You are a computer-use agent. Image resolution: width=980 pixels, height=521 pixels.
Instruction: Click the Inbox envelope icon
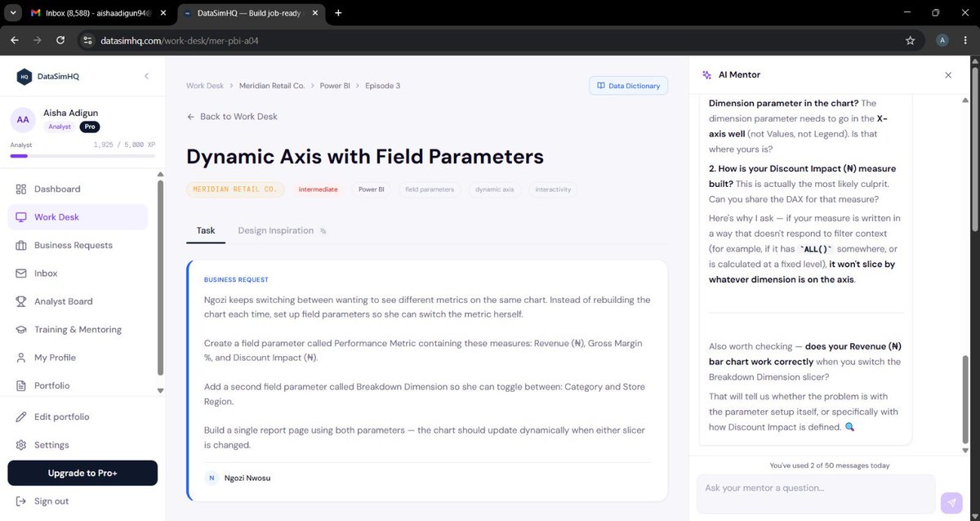[21, 274]
